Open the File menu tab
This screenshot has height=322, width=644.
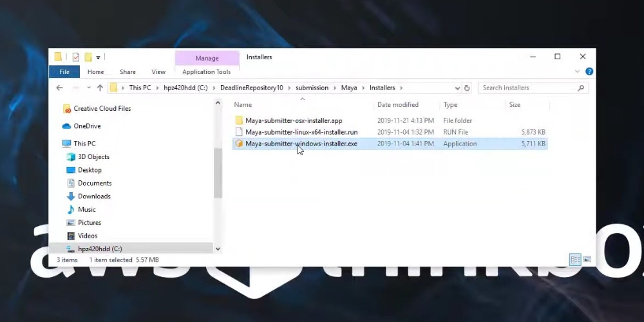tap(64, 72)
